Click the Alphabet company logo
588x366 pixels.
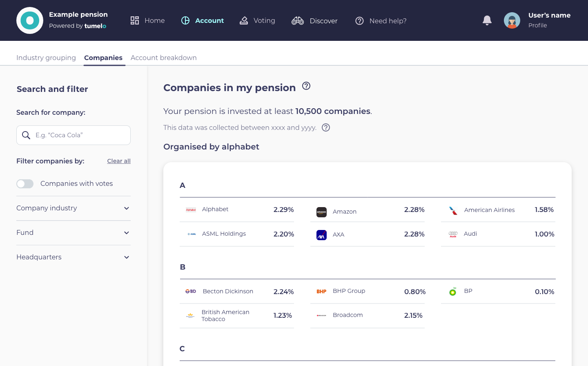(191, 210)
